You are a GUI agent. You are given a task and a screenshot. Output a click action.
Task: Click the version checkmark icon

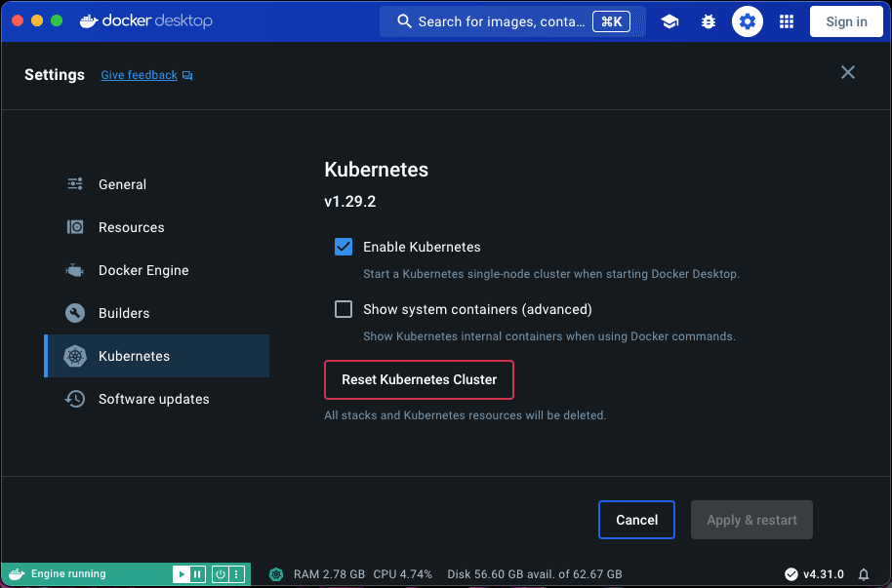point(791,574)
